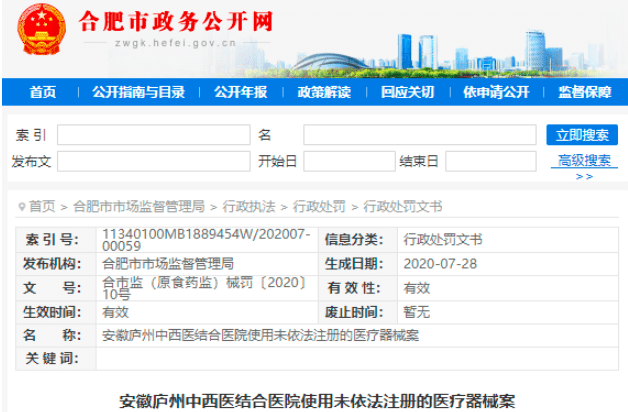Open the 首页 navigation menu item
The height and width of the screenshot is (412, 628).
click(42, 92)
